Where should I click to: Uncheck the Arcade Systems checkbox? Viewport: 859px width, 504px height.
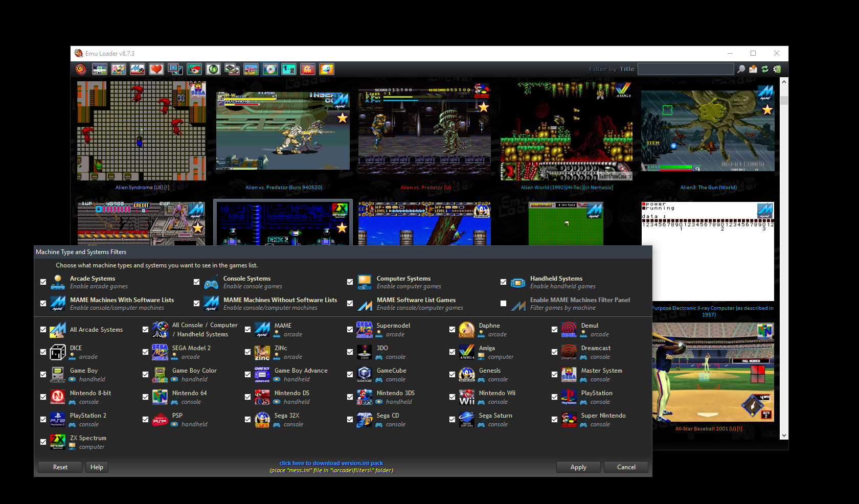pyautogui.click(x=43, y=282)
